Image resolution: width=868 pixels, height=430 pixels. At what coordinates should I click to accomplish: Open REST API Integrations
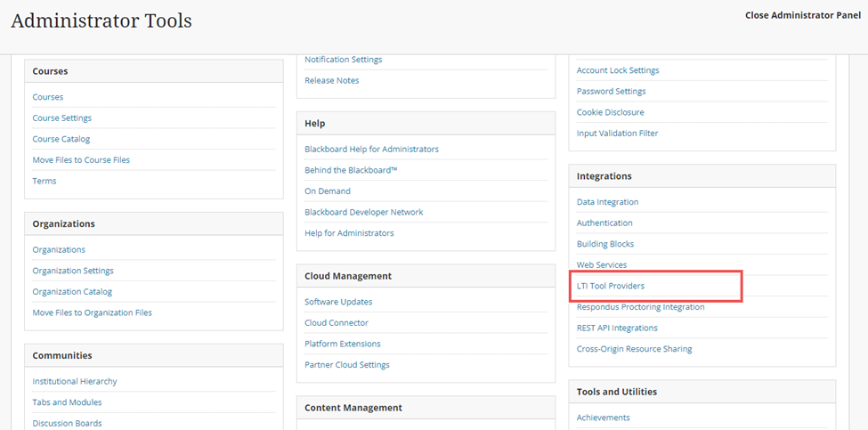pyautogui.click(x=617, y=329)
